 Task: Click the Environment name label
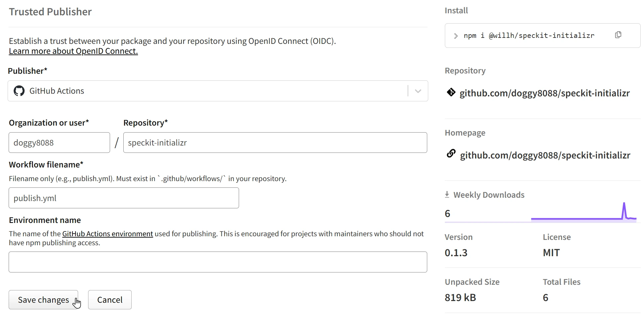[45, 220]
